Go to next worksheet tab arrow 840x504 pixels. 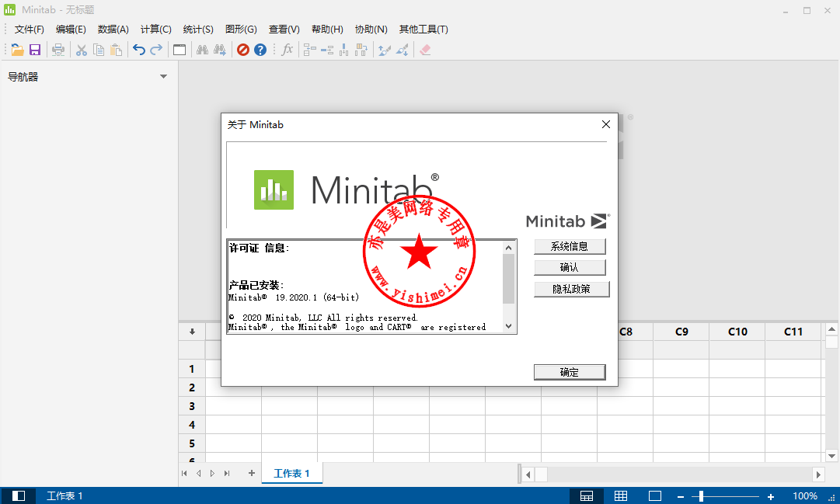click(213, 474)
